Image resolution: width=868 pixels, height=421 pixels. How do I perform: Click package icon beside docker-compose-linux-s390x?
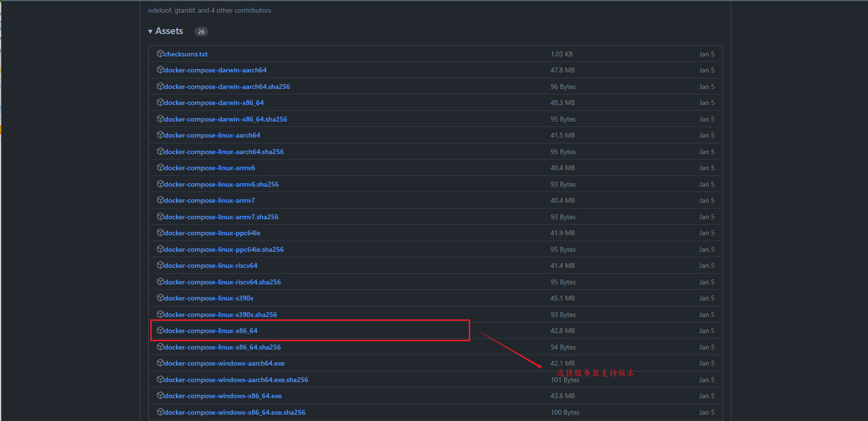pyautogui.click(x=160, y=298)
